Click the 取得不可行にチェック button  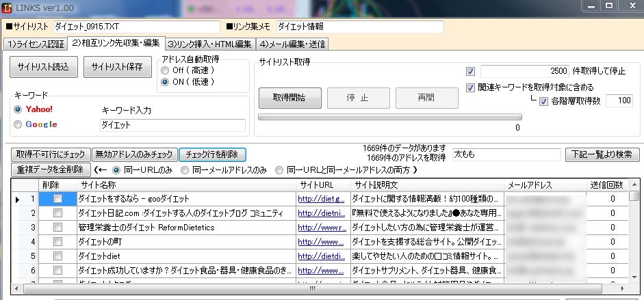[x=51, y=154]
